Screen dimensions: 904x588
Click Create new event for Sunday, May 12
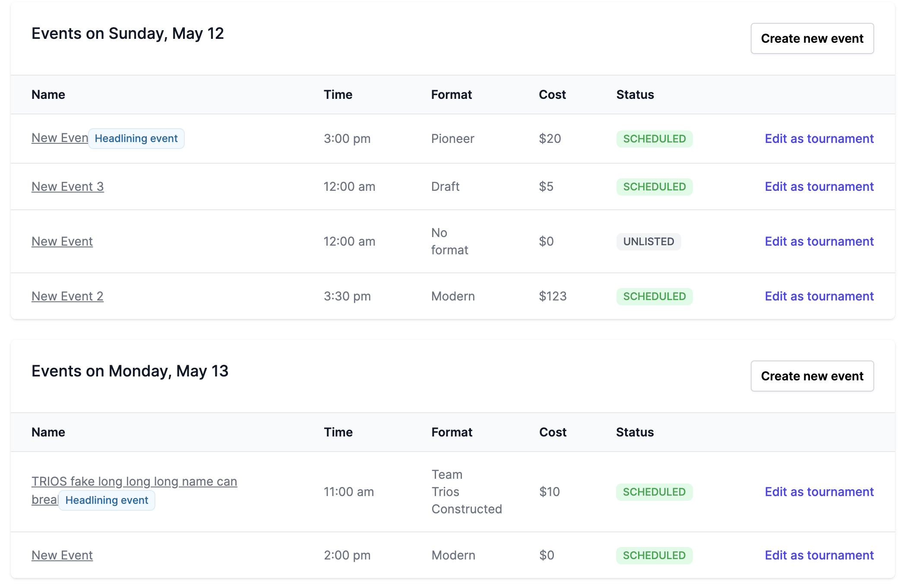(x=812, y=38)
